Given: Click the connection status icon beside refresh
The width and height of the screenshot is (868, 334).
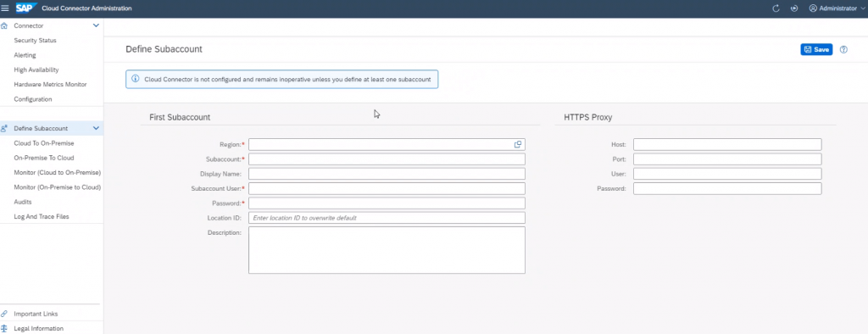Looking at the screenshot, I should click(793, 8).
